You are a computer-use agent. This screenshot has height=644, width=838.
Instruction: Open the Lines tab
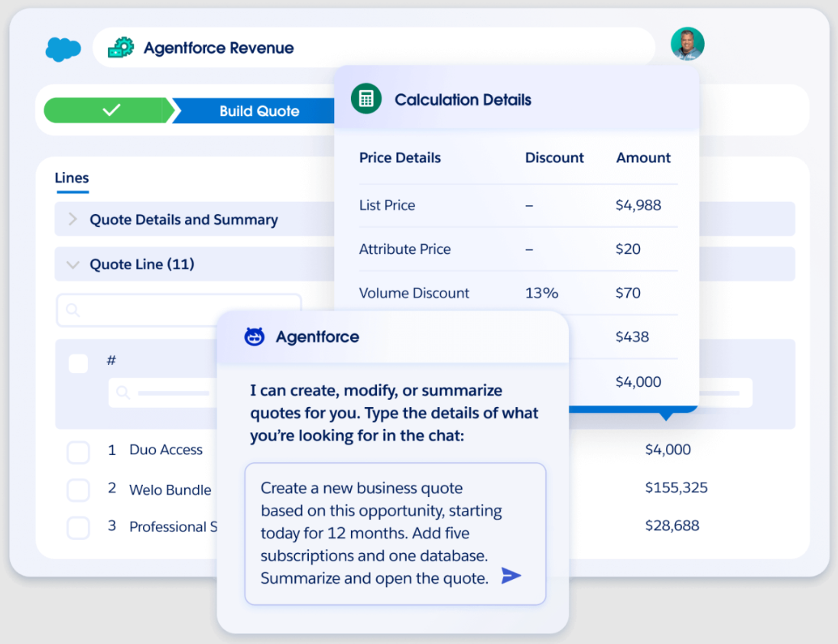tap(72, 178)
